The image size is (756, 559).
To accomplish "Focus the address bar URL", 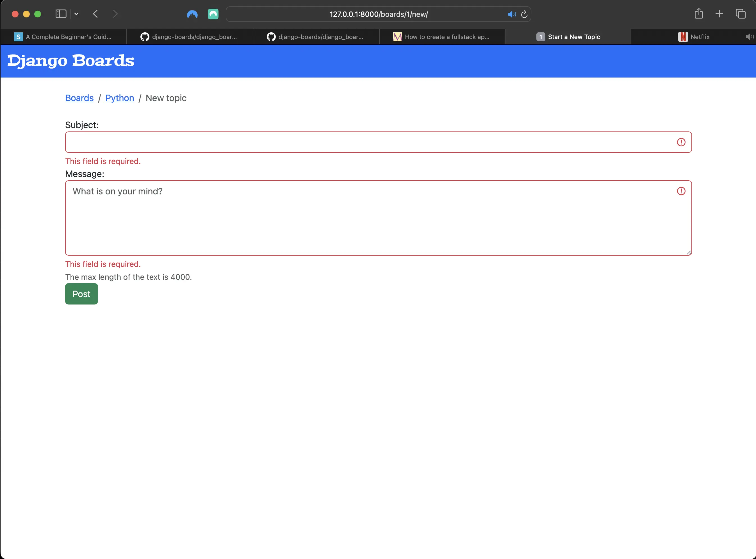I will (x=379, y=14).
